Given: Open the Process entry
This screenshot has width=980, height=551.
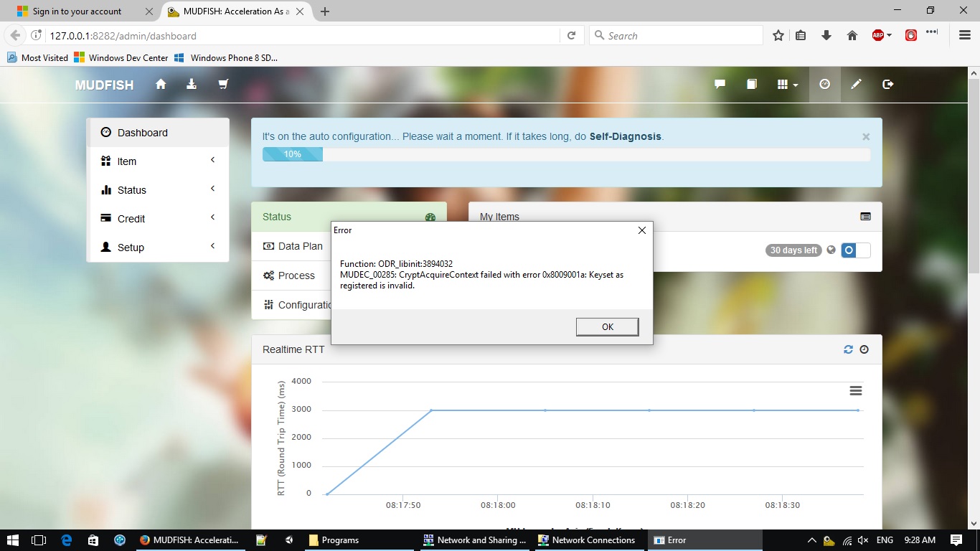Looking at the screenshot, I should pos(290,275).
